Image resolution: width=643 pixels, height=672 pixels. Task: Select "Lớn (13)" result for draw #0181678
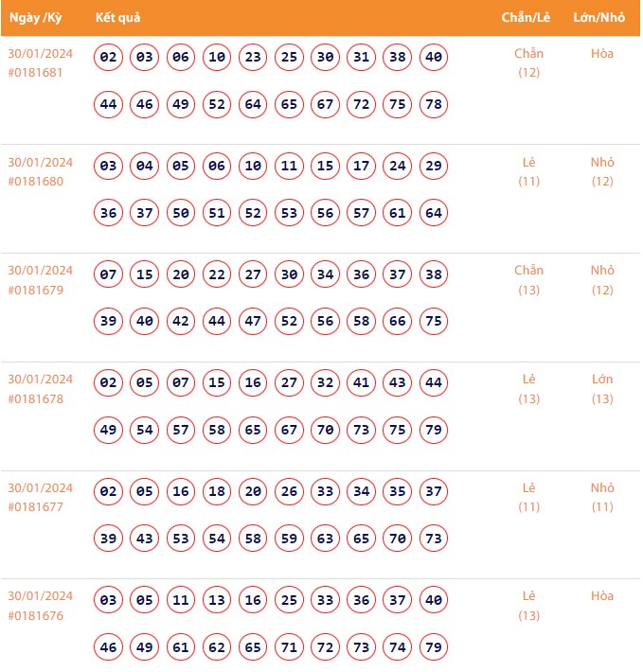click(x=602, y=388)
